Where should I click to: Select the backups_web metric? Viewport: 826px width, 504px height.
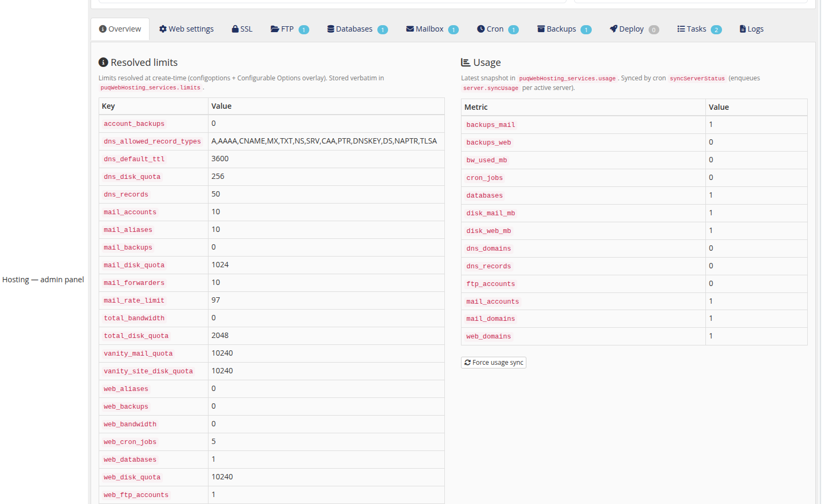click(x=489, y=142)
